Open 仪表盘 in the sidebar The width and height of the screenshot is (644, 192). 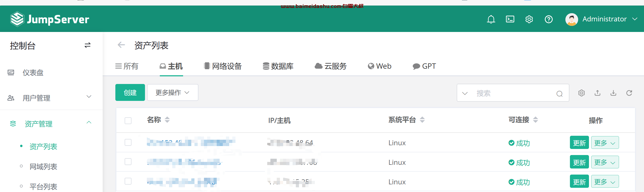[x=33, y=73]
